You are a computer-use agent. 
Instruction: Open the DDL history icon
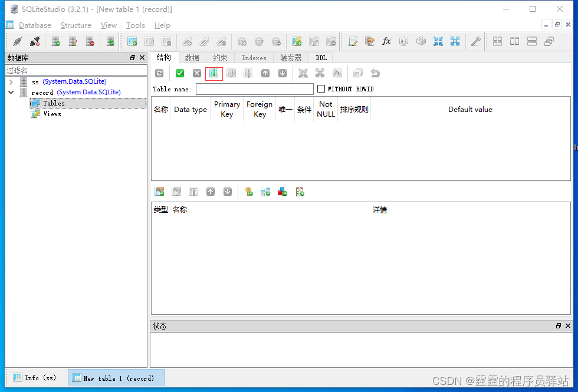(x=370, y=41)
